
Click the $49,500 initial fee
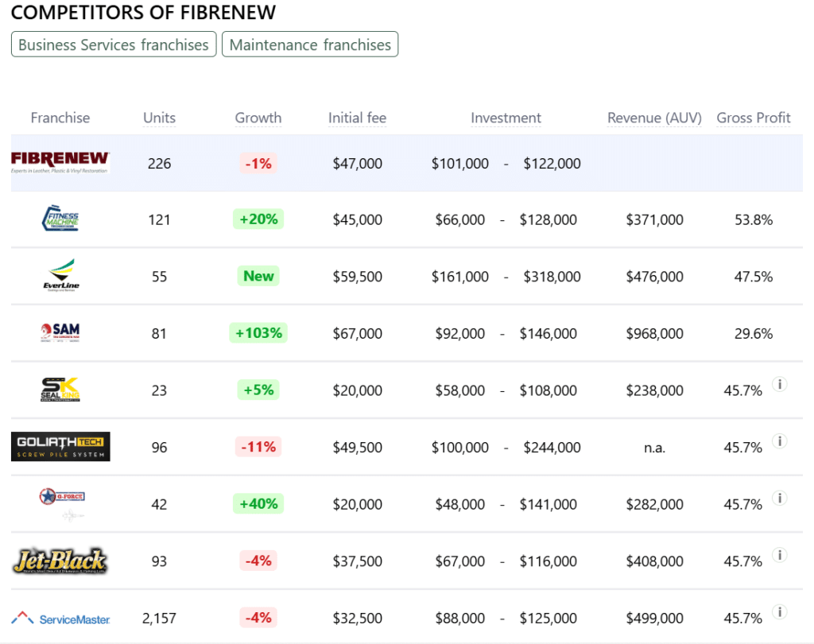click(x=357, y=447)
